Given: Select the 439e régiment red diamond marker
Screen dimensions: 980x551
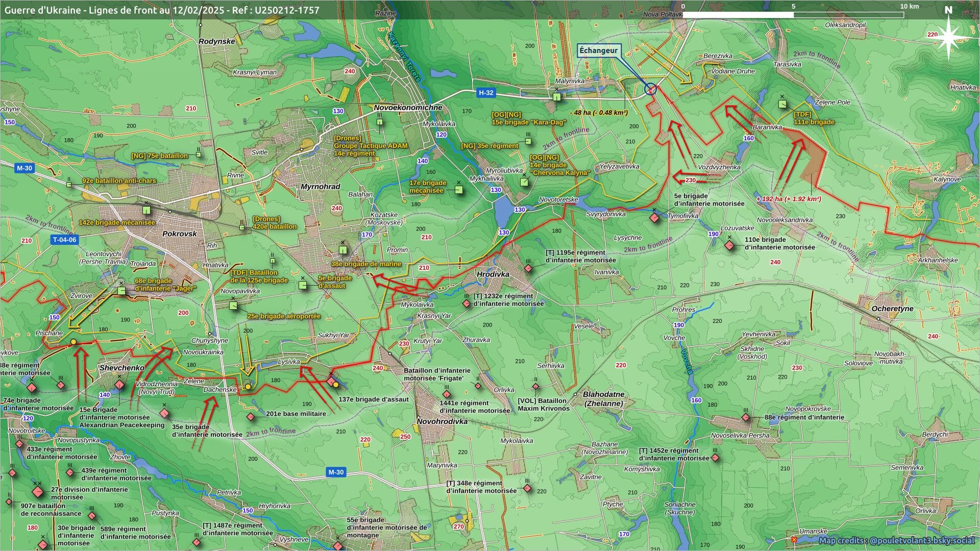Looking at the screenshot, I should coord(70,473).
